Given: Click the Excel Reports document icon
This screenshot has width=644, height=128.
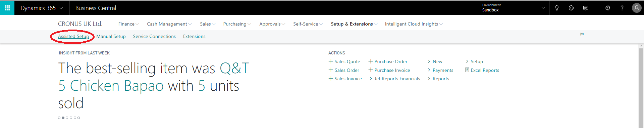Looking at the screenshot, I should coord(467,70).
